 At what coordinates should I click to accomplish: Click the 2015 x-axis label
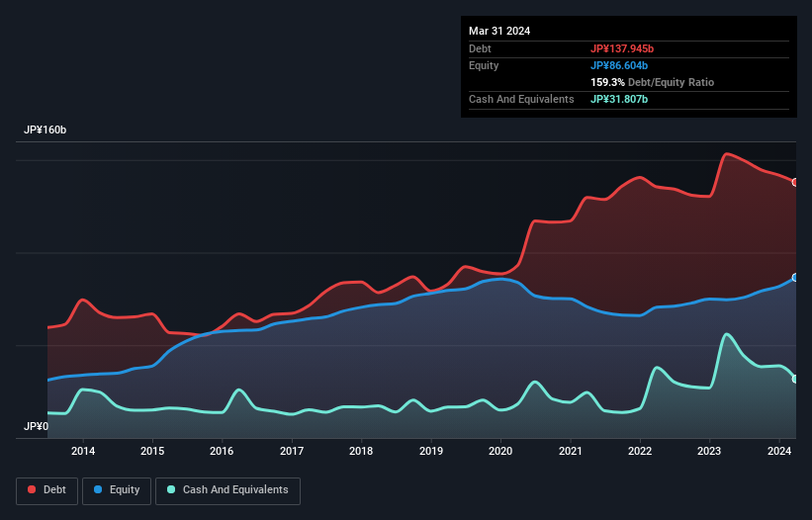(x=152, y=451)
